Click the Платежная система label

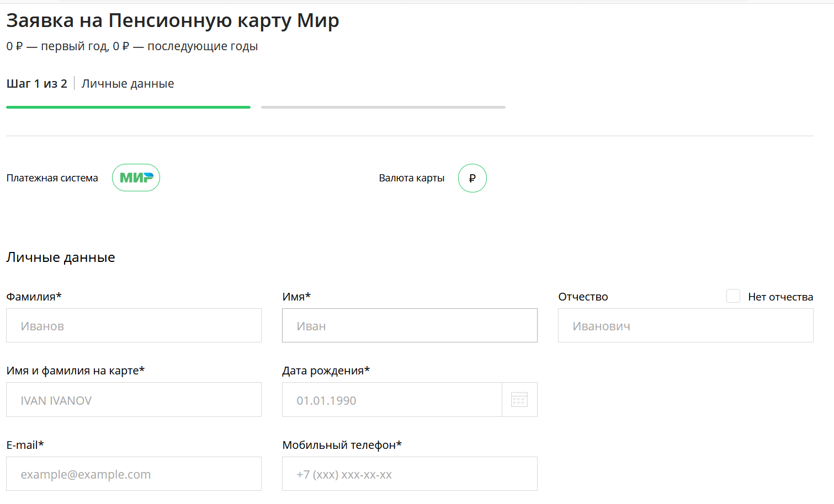click(52, 178)
